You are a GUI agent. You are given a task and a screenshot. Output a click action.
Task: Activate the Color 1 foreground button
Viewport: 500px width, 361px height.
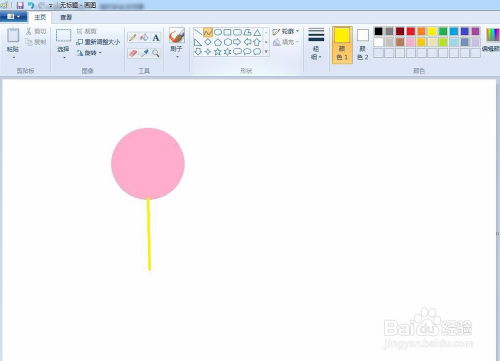pos(342,45)
